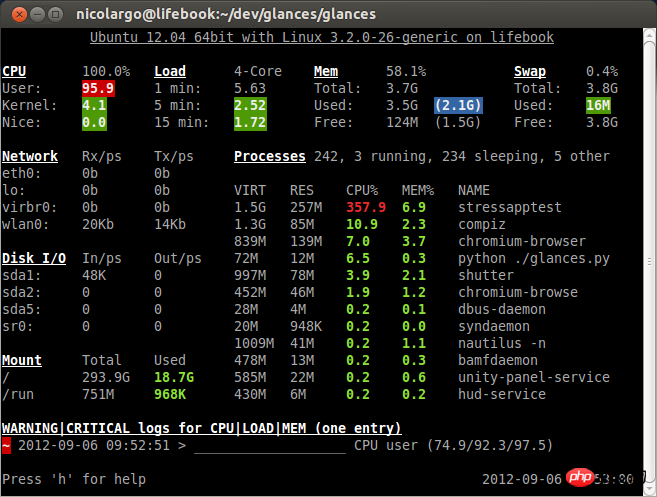Click the window title nicolargo@lifebook
The image size is (657, 497).
click(x=226, y=14)
